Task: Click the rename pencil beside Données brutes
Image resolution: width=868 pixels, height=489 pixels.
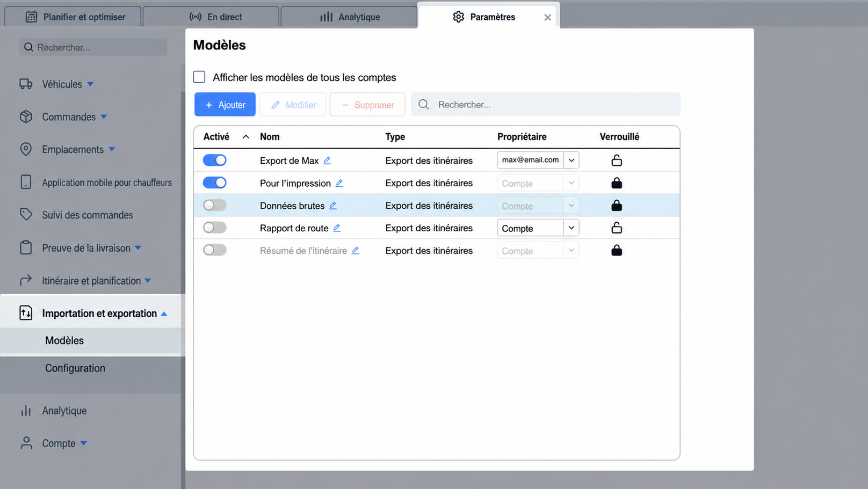Action: (x=333, y=206)
